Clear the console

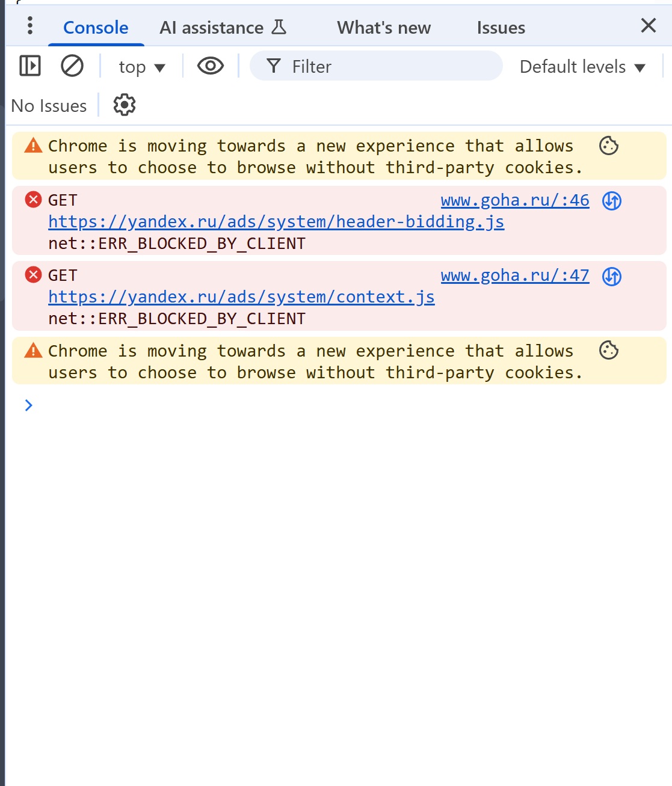(72, 66)
